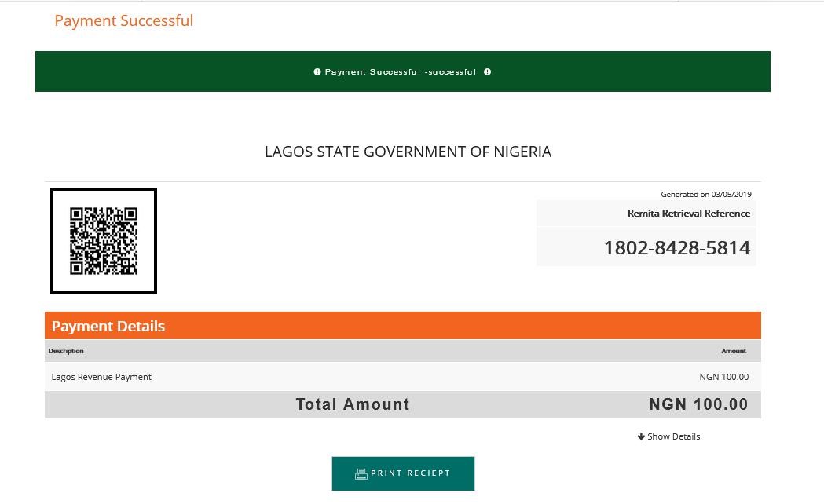Click the right exclamation icon in green banner
This screenshot has width=824, height=504.
point(488,72)
